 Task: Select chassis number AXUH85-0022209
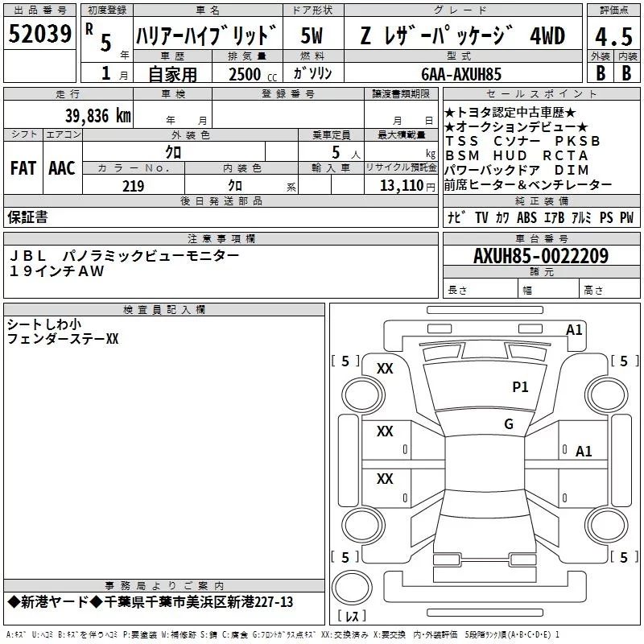pyautogui.click(x=540, y=256)
